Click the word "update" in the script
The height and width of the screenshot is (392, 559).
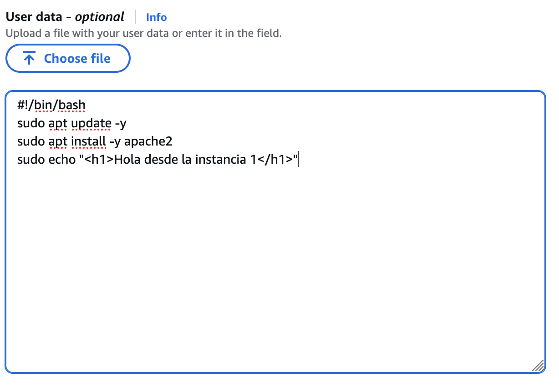91,124
